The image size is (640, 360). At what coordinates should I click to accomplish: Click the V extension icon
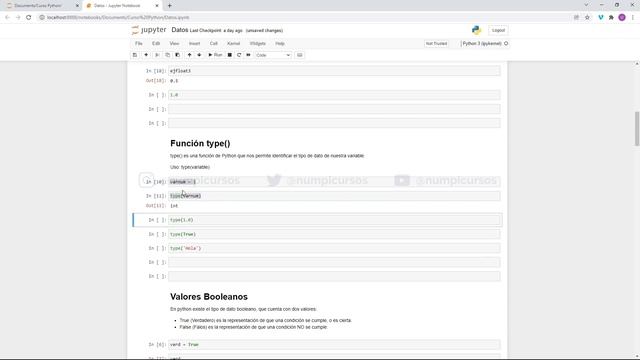[x=600, y=18]
